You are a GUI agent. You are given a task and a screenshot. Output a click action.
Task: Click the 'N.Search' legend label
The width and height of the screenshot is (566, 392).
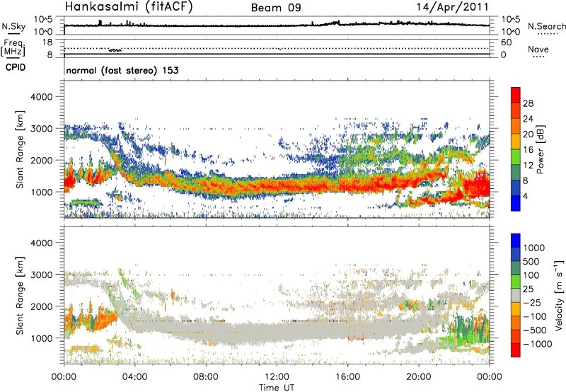546,26
